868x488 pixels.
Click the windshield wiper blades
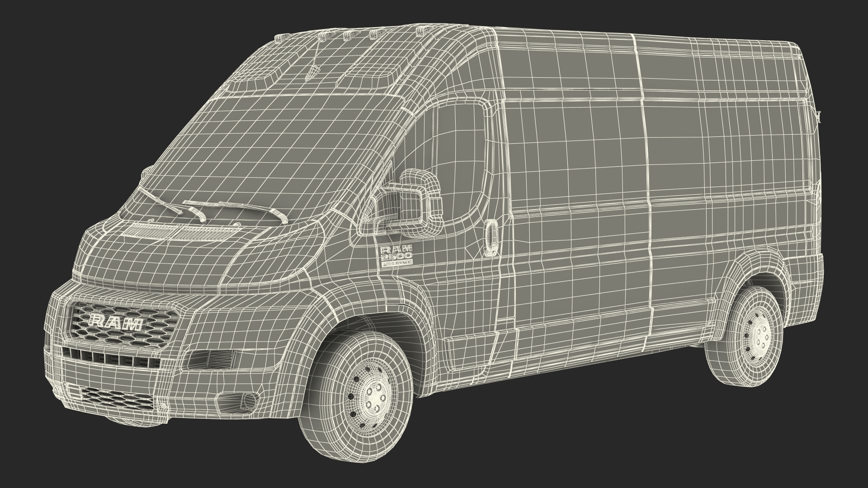[212, 205]
